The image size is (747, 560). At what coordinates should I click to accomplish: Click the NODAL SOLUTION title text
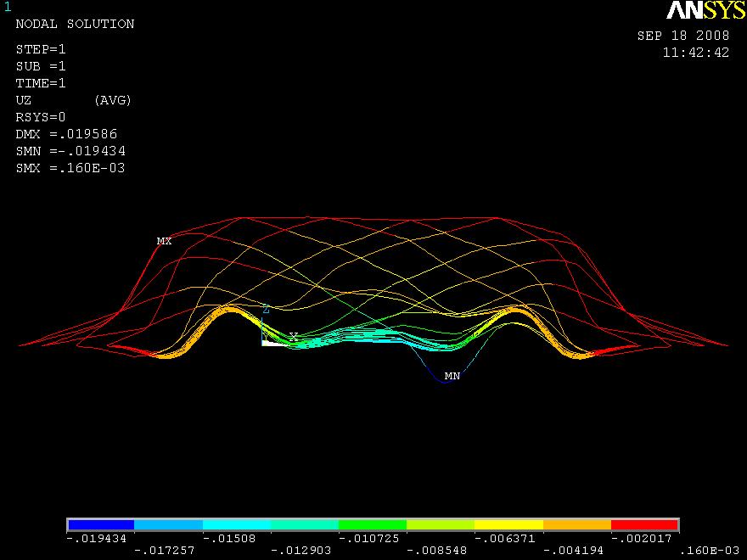pyautogui.click(x=75, y=24)
